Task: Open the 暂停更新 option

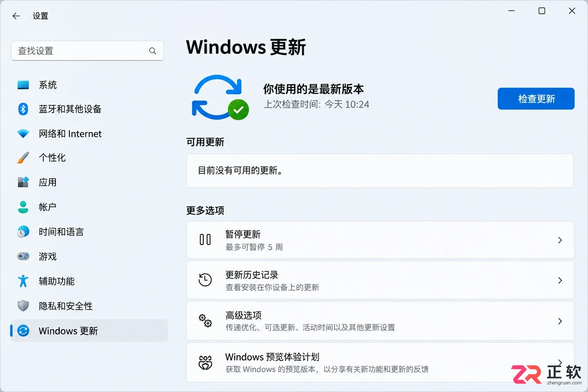Action: click(380, 240)
